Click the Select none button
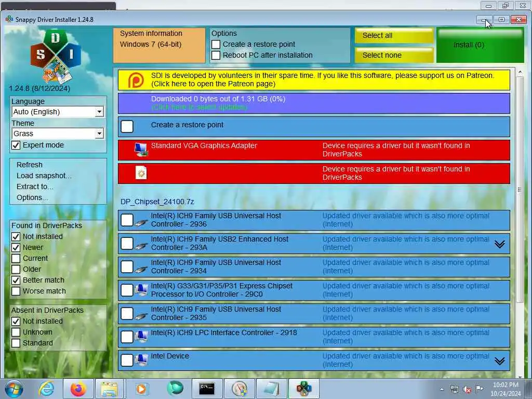Image resolution: width=532 pixels, height=399 pixels. pyautogui.click(x=394, y=55)
